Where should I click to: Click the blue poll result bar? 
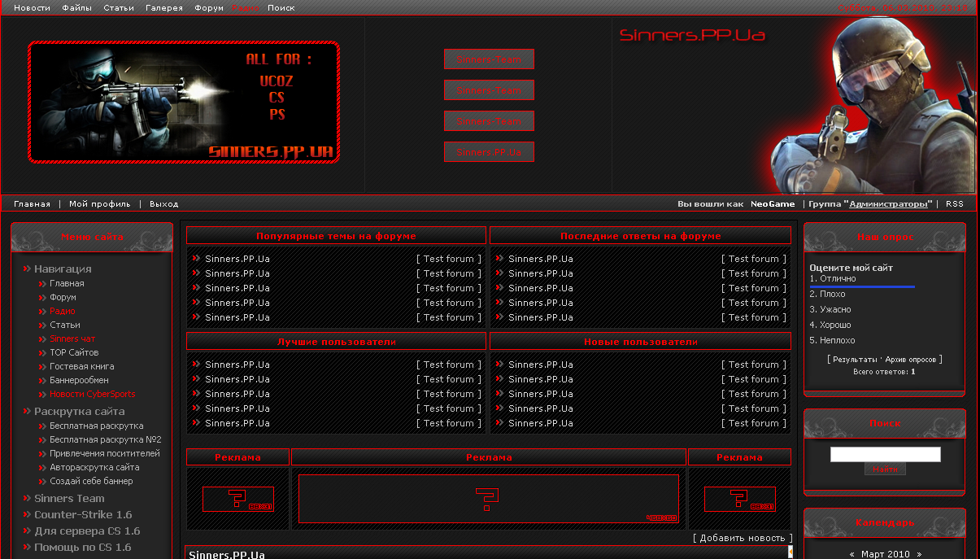862,286
